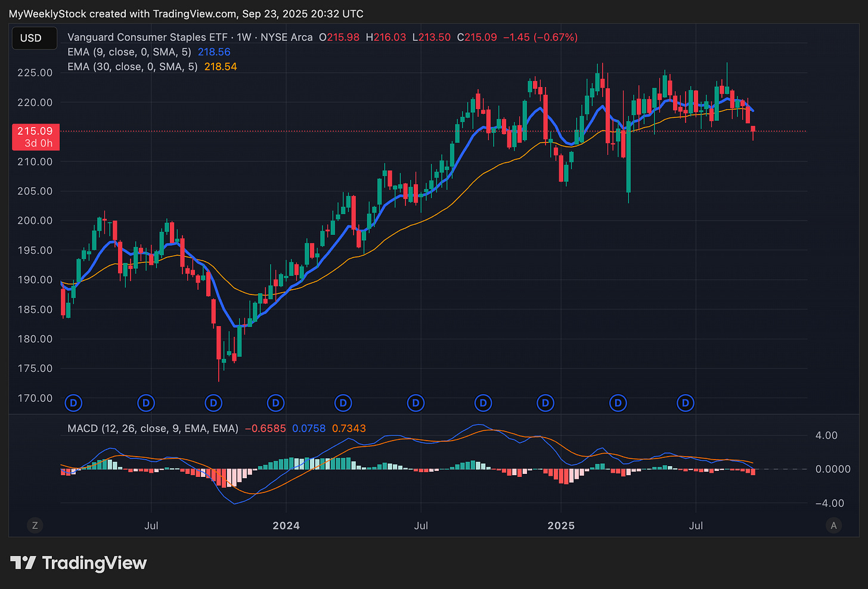
Task: Click the 205.00 price axis label
Action: (35, 191)
